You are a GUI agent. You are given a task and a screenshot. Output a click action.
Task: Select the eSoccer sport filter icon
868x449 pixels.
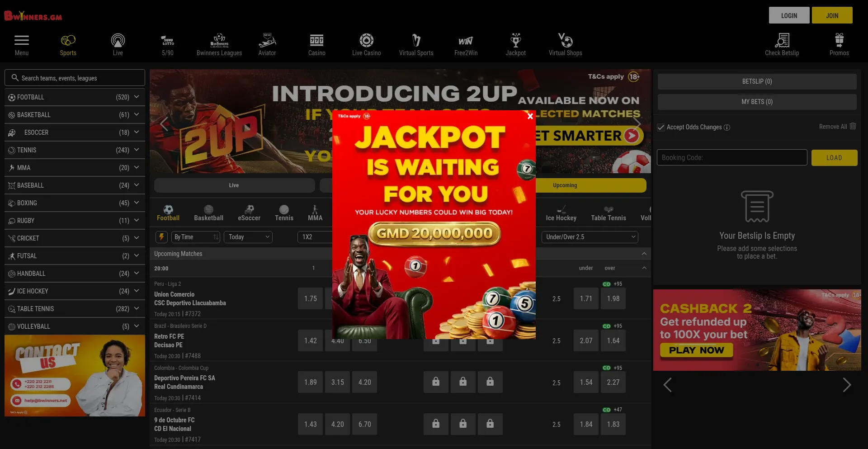pos(249,209)
